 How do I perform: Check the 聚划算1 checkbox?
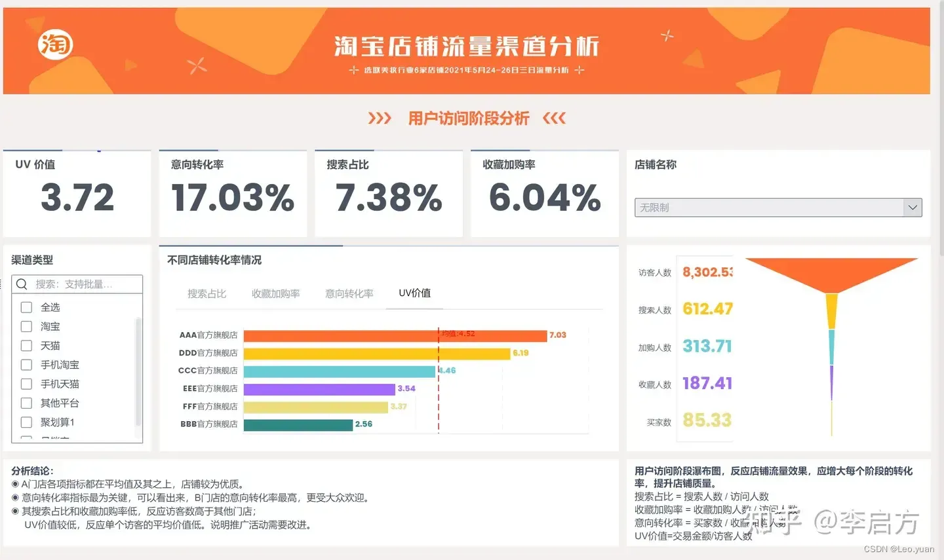[26, 422]
